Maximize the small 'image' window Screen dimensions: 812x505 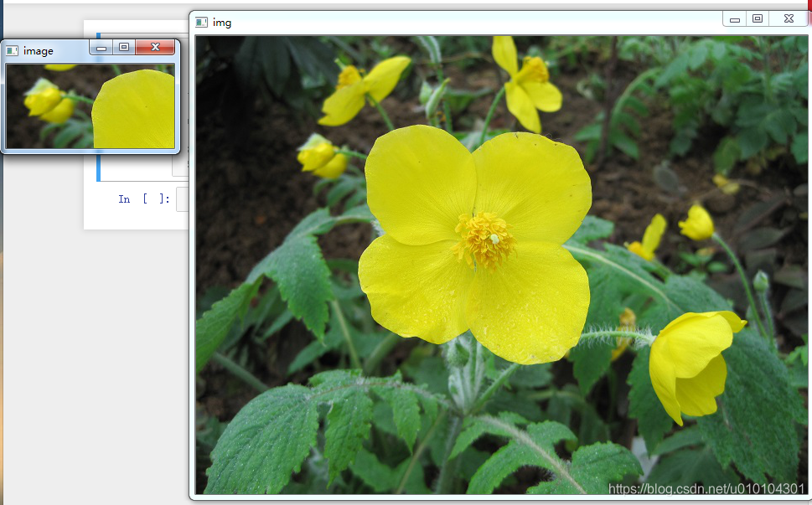(x=124, y=48)
